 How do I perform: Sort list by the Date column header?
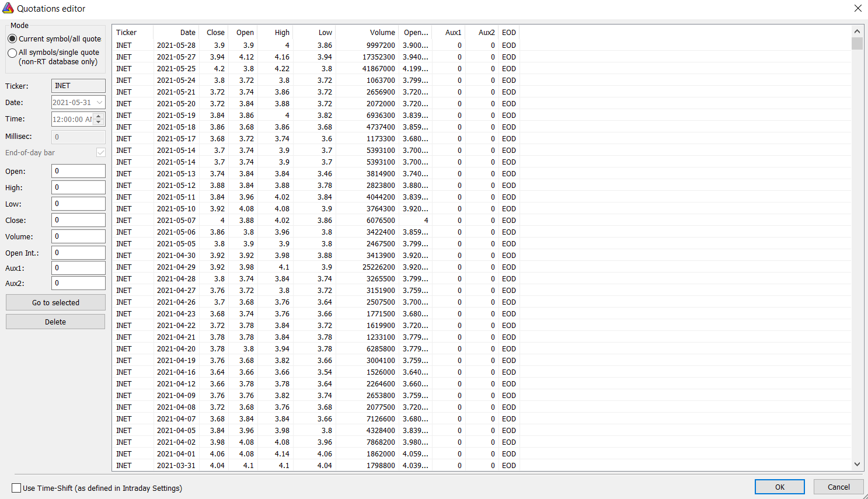(x=176, y=33)
